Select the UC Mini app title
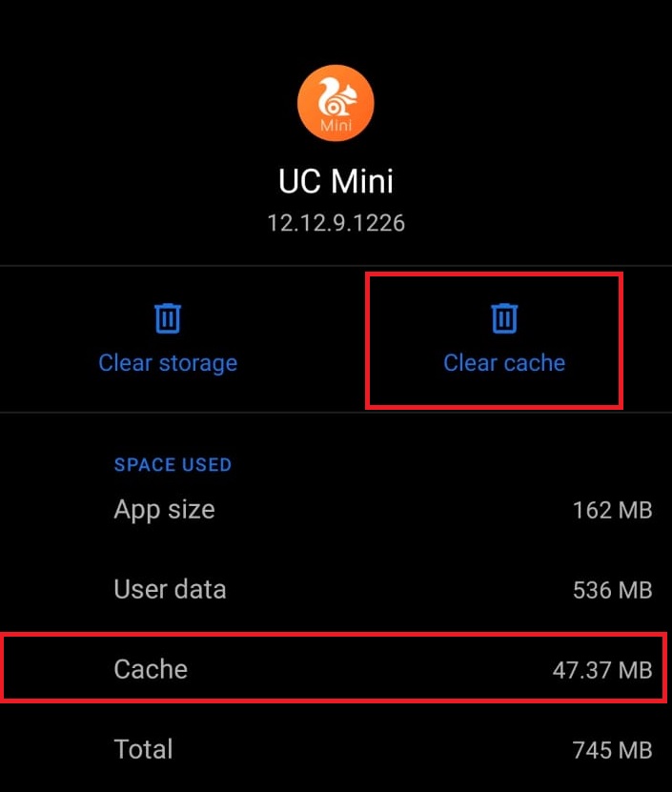 pos(336,181)
